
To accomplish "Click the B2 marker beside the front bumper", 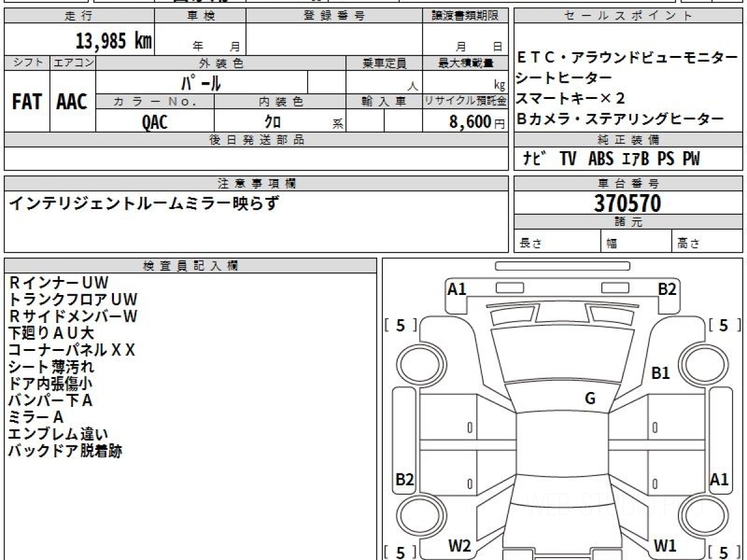I will pos(667,289).
